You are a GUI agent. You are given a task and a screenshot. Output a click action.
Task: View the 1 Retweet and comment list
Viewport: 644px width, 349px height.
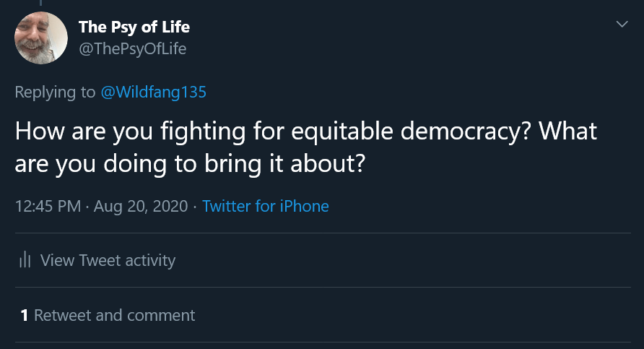108,315
